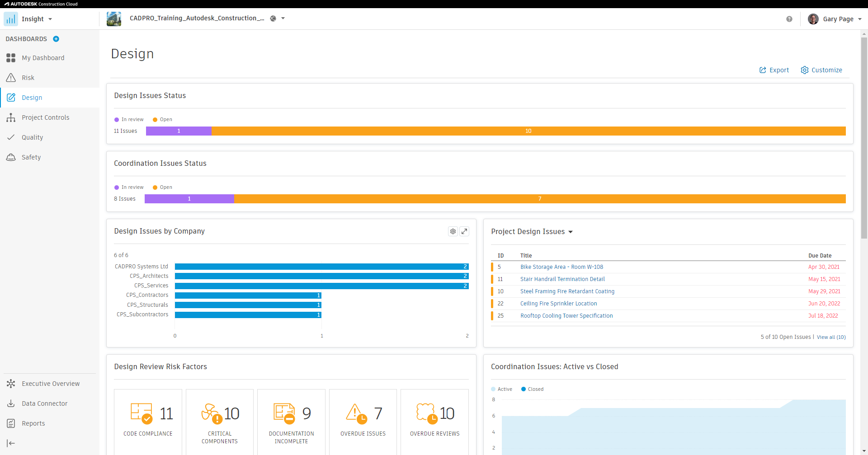This screenshot has height=455, width=868.
Task: Toggle Closed legend in Active vs Closed chart
Action: (x=533, y=389)
